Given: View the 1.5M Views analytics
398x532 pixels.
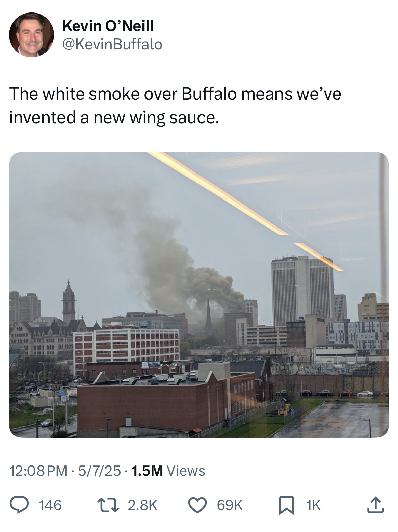Looking at the screenshot, I should click(x=167, y=470).
